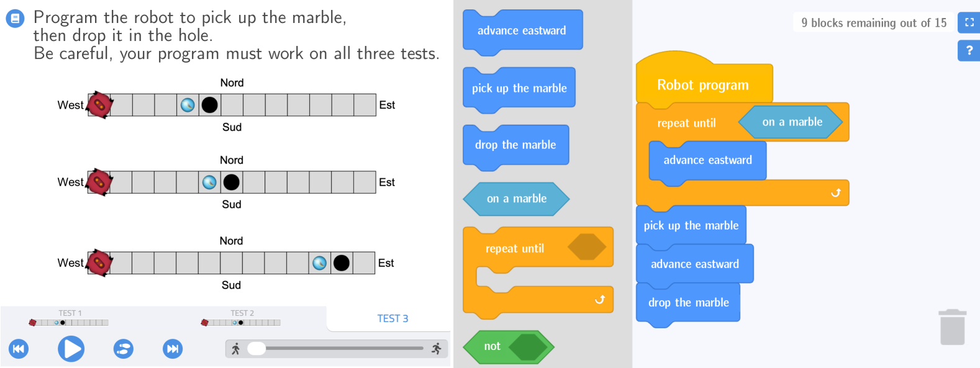Click the fast running speed icon

click(437, 349)
